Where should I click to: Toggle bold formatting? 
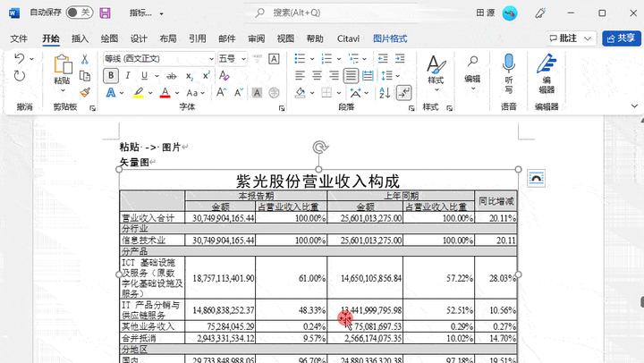pyautogui.click(x=111, y=76)
